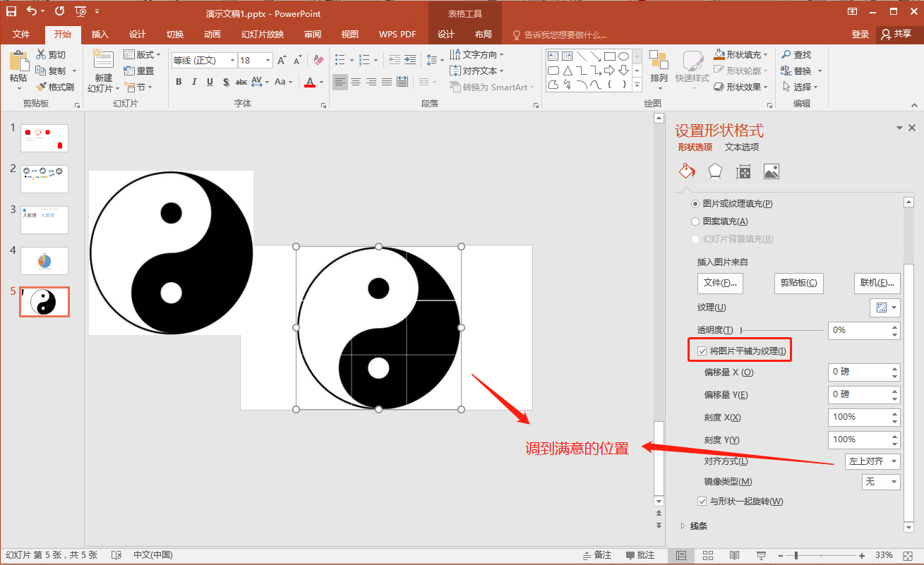Open 纹理 texture dropdown
The width and height of the screenshot is (924, 565).
(885, 308)
